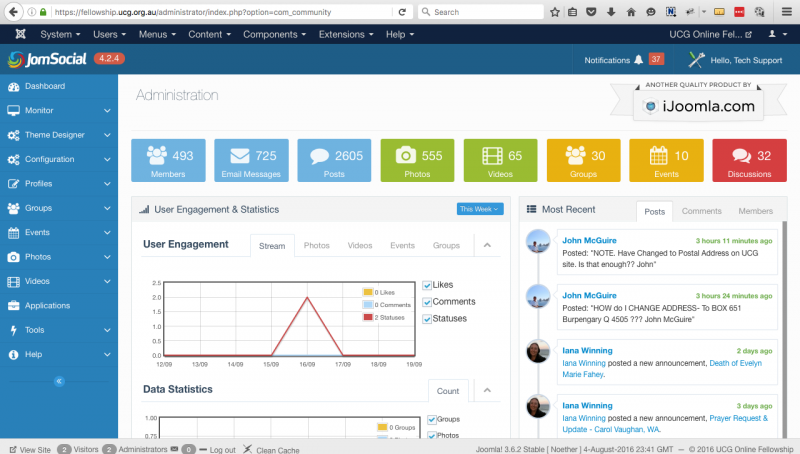Screen dimensions: 800x454
Task: Click the Videos film tile
Action: coord(488,156)
